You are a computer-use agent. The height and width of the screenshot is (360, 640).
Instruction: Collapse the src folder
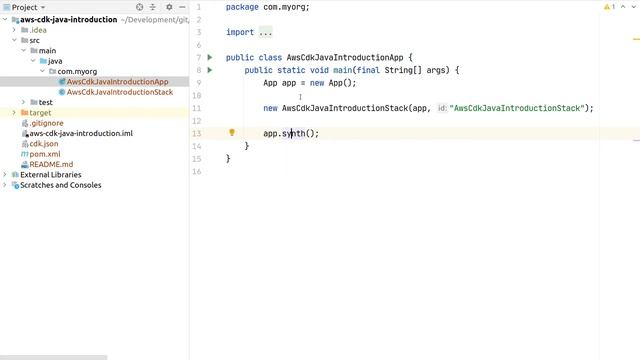point(14,40)
